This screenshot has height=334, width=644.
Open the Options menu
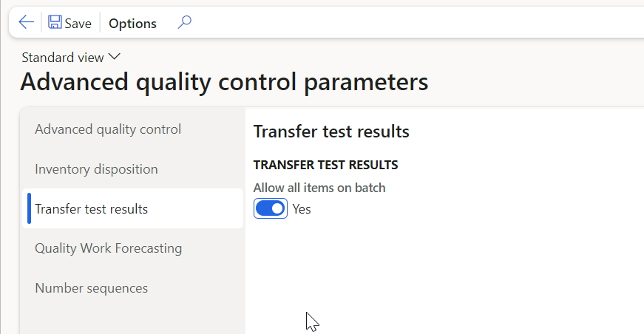click(x=132, y=24)
